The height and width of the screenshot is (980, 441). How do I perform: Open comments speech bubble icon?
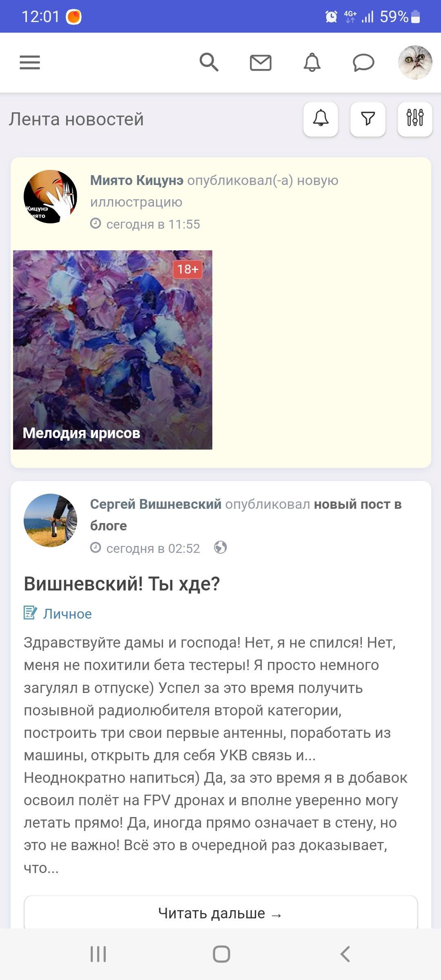tap(363, 63)
